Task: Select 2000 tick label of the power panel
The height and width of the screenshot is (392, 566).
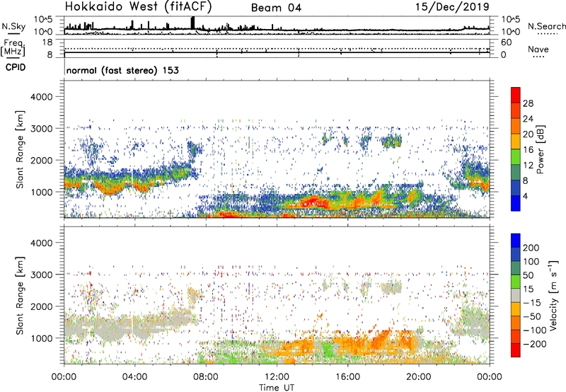Action: point(42,160)
